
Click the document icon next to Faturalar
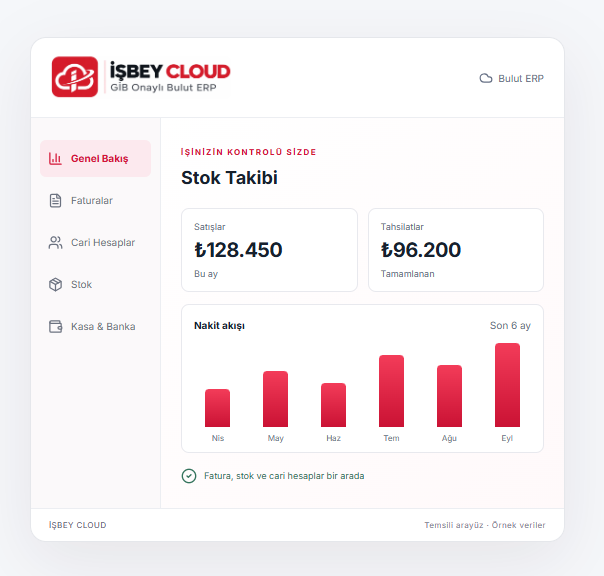point(55,200)
